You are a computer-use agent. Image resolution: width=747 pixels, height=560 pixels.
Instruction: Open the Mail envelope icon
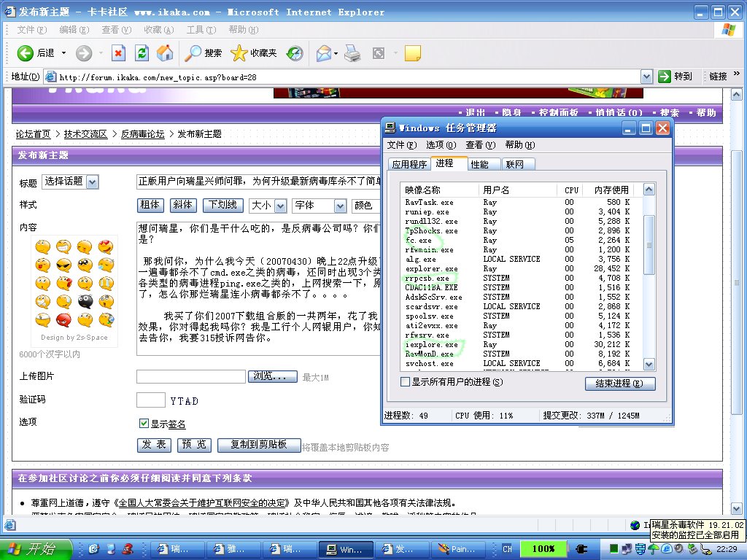tap(323, 52)
